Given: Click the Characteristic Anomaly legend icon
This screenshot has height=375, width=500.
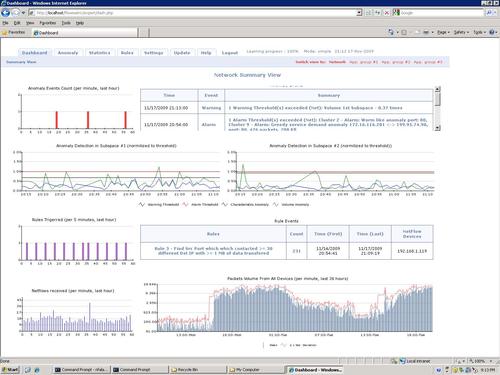Looking at the screenshot, I should [x=225, y=204].
